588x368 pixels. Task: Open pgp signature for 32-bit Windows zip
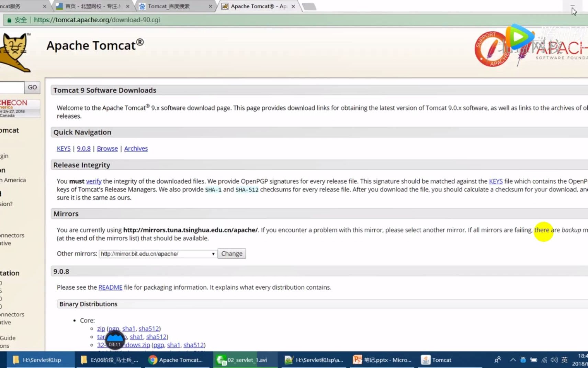pyautogui.click(x=159, y=345)
